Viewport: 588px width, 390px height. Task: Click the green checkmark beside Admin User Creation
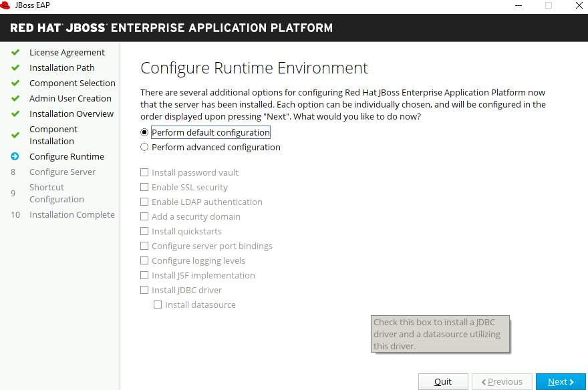click(15, 99)
